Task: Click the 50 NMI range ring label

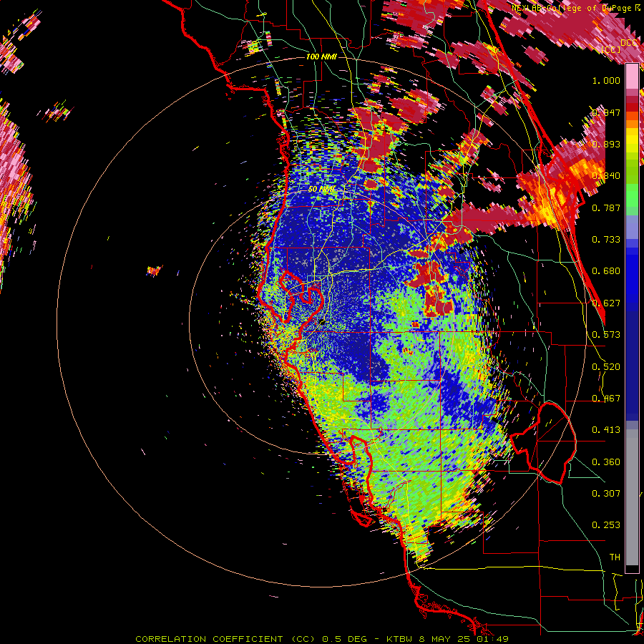Action: tap(321, 190)
